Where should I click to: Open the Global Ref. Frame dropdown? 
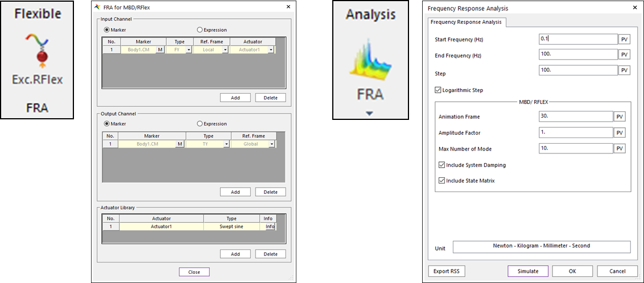click(271, 144)
